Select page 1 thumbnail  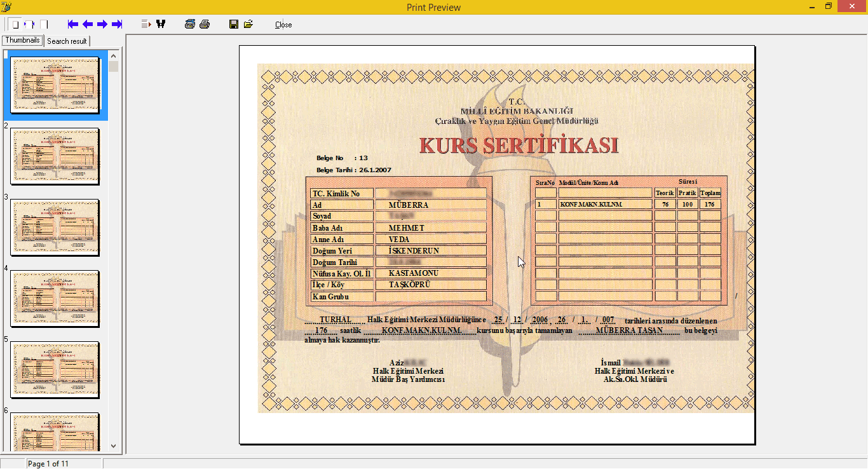point(55,85)
